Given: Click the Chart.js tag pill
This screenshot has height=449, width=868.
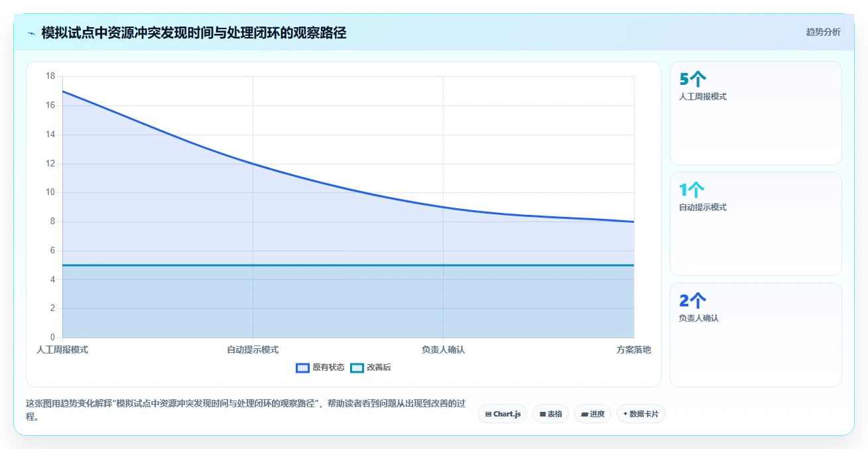Looking at the screenshot, I should [503, 414].
